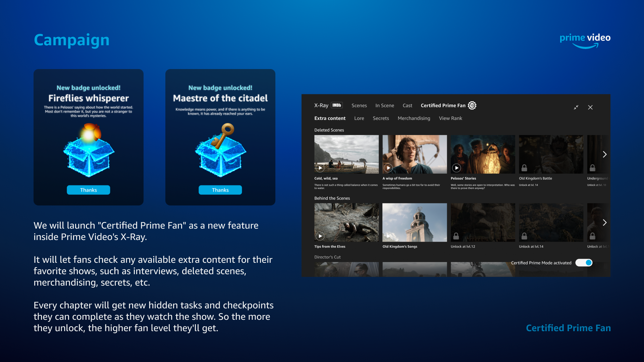The height and width of the screenshot is (362, 644).
Task: Click the Unlock at lvl. 14 text under Old Kingdom's Battle
Action: (x=528, y=185)
